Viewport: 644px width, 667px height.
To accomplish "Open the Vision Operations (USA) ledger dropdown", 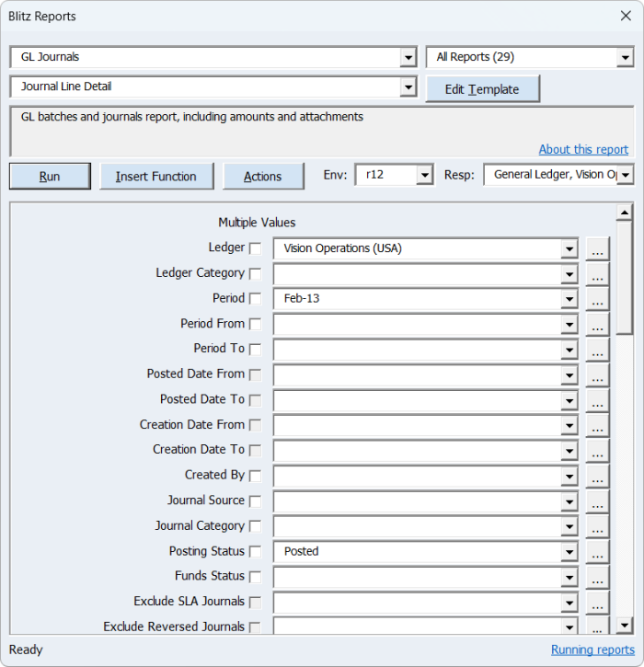I will [569, 248].
